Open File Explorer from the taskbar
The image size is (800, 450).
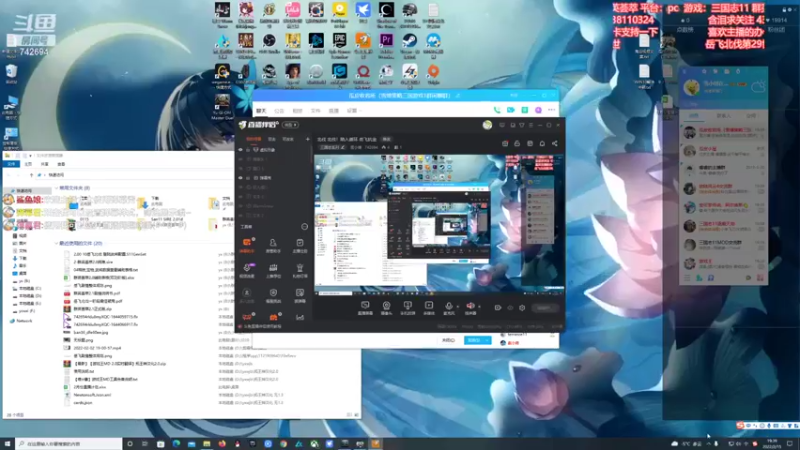[207, 444]
